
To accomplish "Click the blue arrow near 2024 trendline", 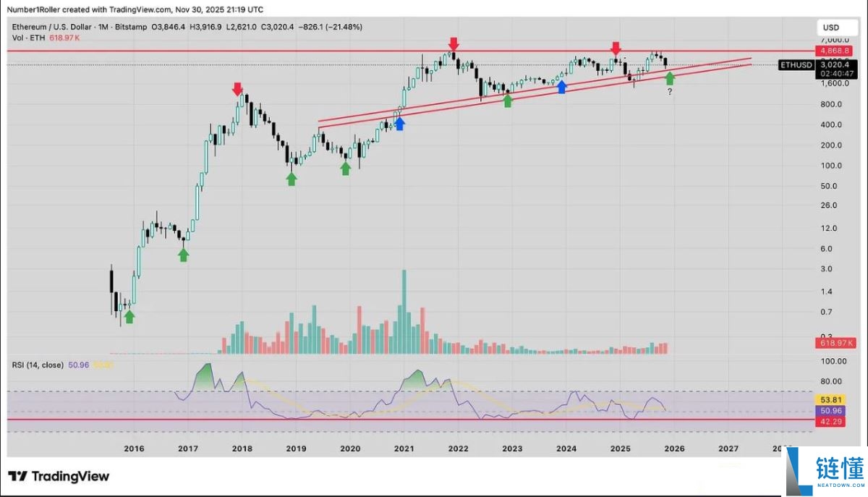I will pyautogui.click(x=561, y=87).
